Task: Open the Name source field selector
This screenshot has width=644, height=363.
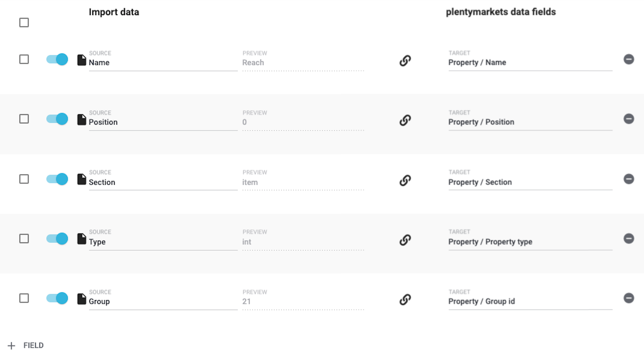Action: (x=163, y=63)
